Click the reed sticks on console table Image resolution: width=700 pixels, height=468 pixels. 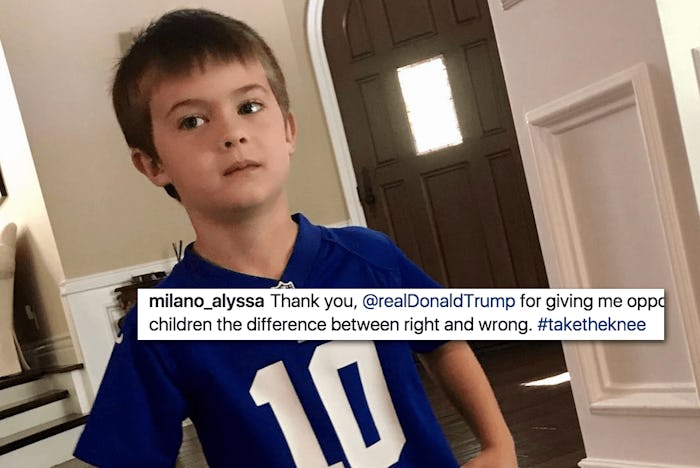178,250
